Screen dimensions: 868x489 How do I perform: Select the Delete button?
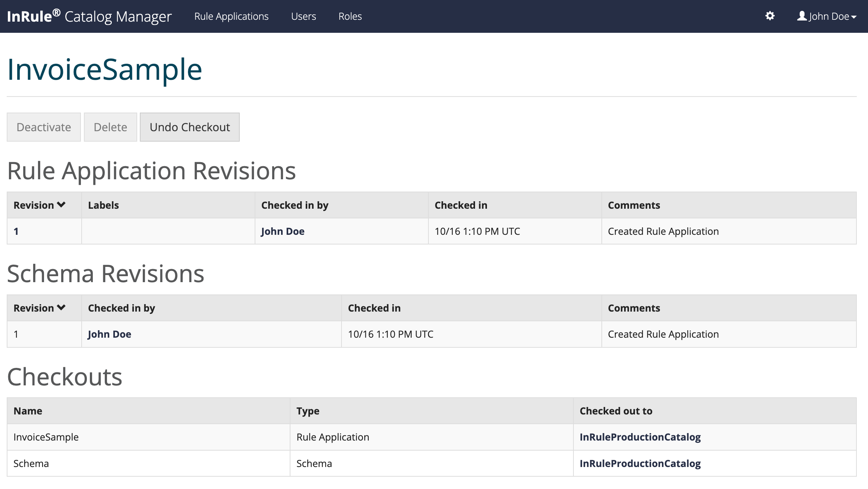pyautogui.click(x=110, y=127)
